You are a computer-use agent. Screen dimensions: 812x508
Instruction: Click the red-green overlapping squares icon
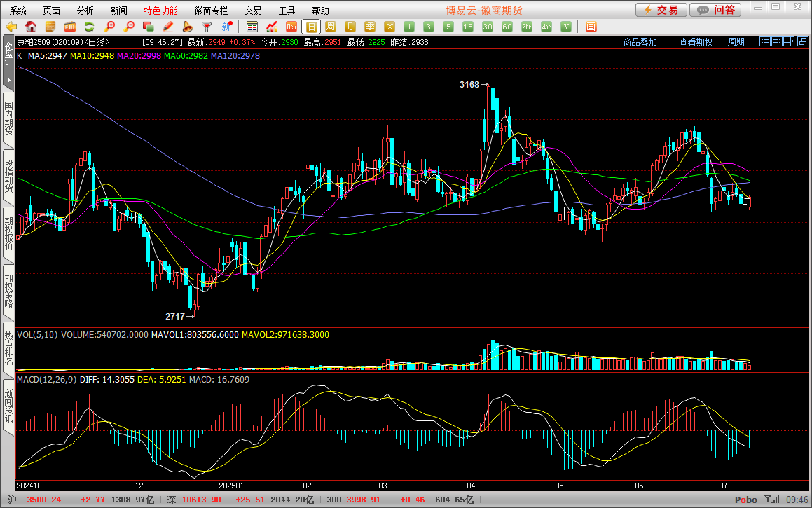coord(149,27)
